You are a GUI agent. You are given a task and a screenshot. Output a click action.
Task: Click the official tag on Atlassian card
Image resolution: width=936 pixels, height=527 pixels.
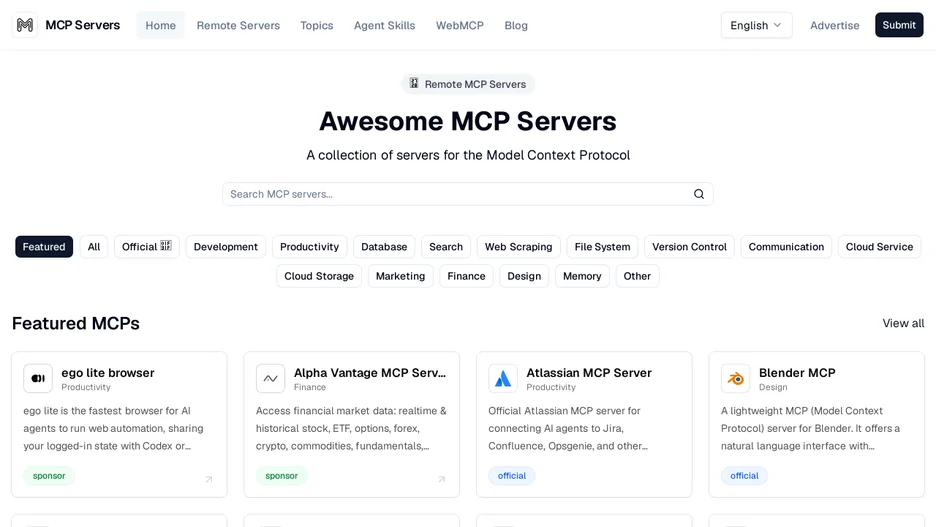[512, 476]
